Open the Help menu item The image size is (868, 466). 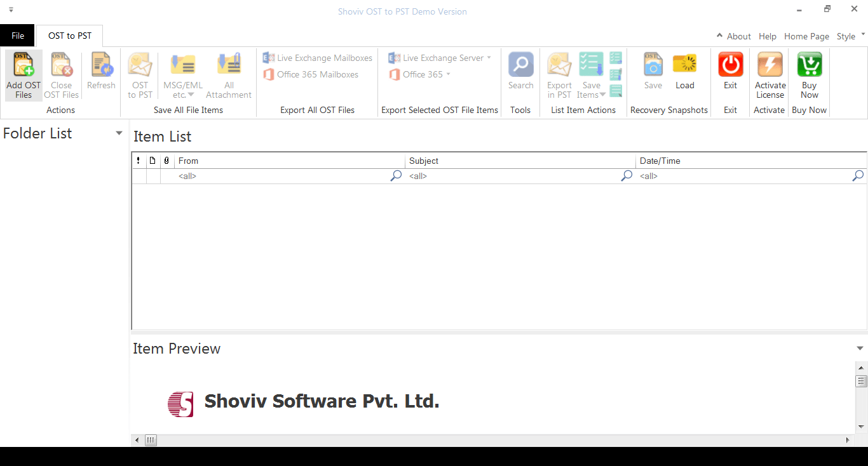(768, 36)
